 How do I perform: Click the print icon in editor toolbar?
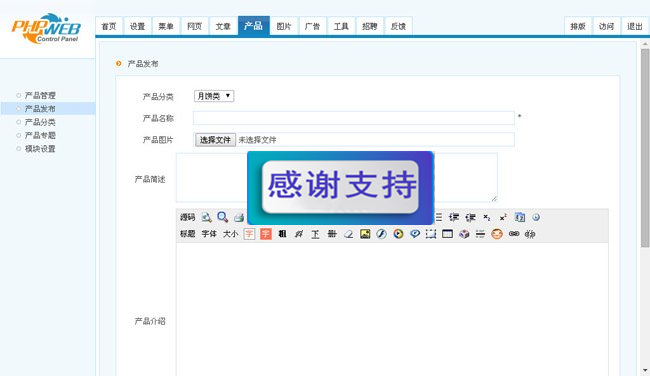[239, 217]
